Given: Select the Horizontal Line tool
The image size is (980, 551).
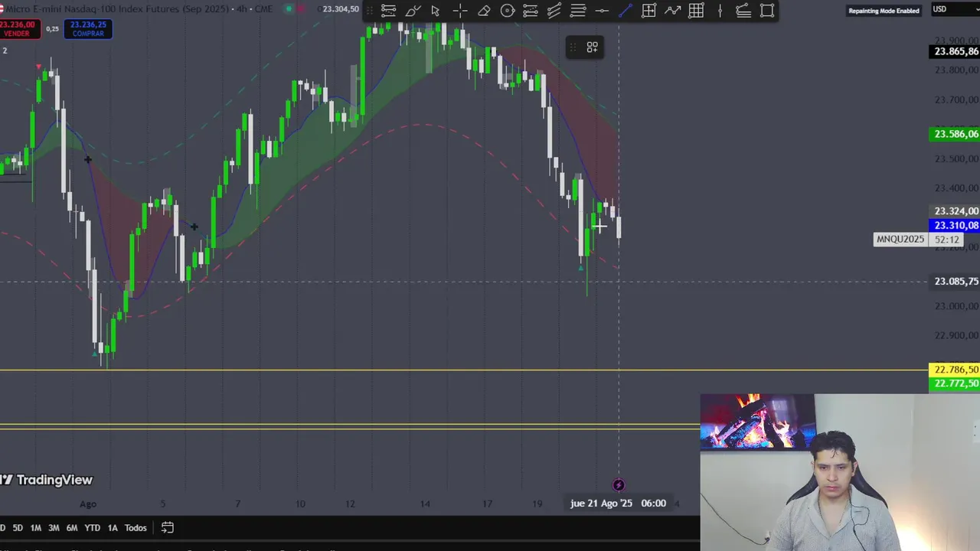Looking at the screenshot, I should coord(602,11).
